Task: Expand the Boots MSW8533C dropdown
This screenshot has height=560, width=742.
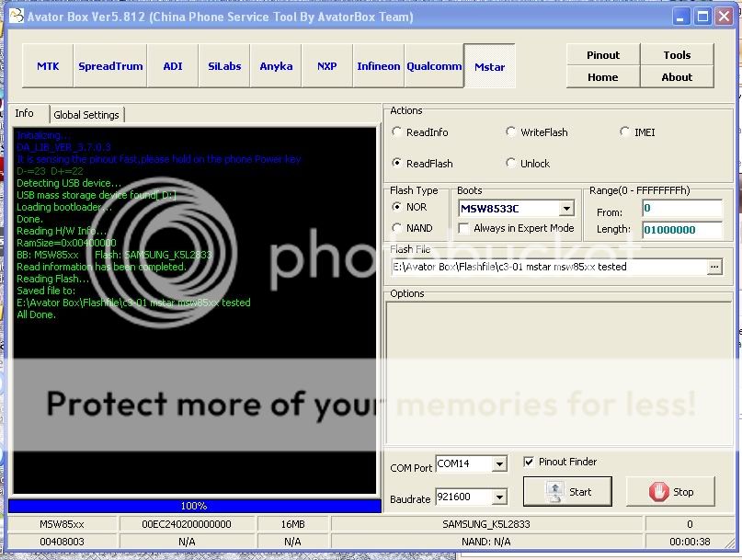Action: point(566,209)
